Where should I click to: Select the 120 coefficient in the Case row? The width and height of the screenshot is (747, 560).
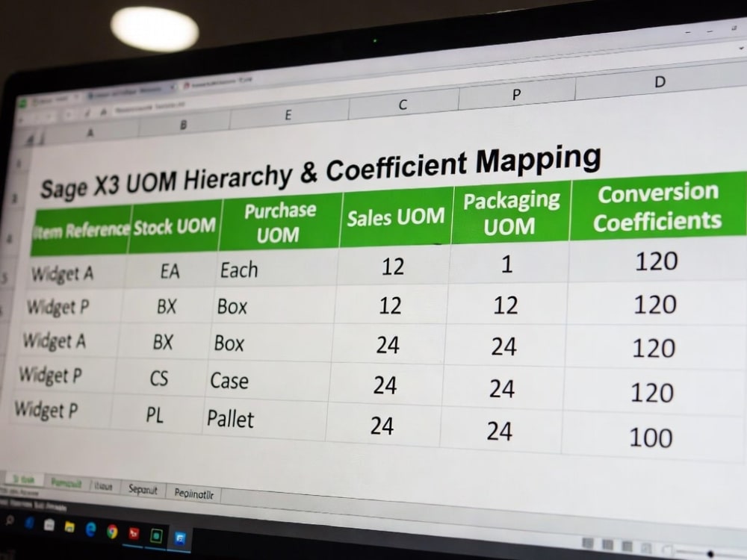click(651, 393)
